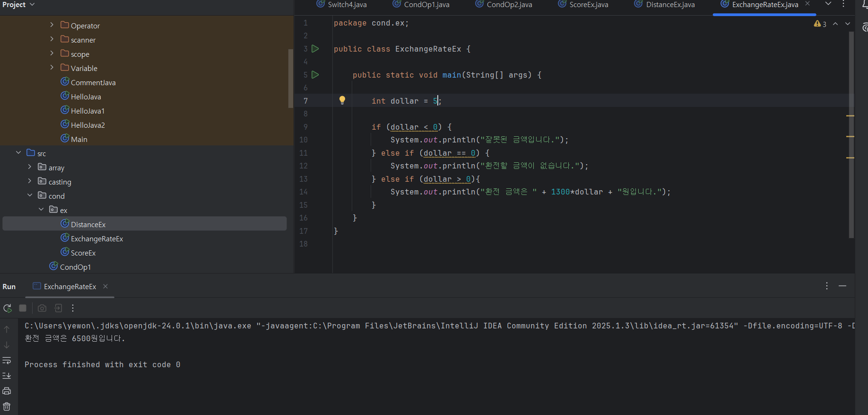Viewport: 868px width, 415px height.
Task: Open Run toolbar more actions menu
Action: [73, 308]
